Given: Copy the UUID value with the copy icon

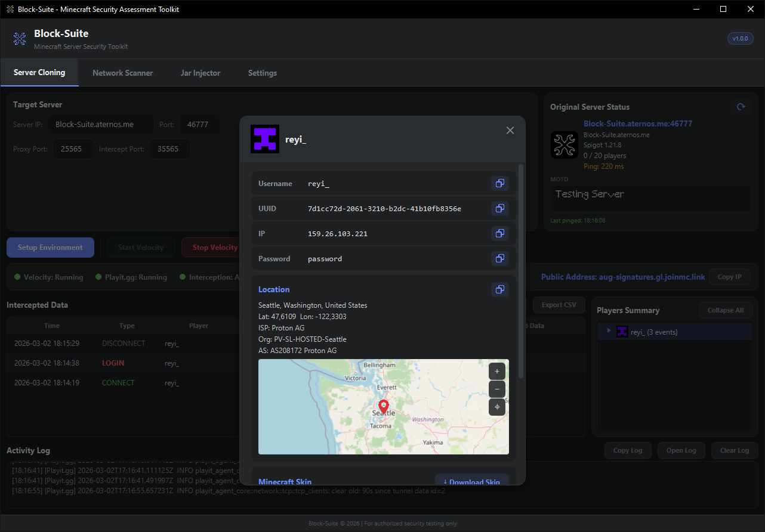Looking at the screenshot, I should tap(499, 208).
